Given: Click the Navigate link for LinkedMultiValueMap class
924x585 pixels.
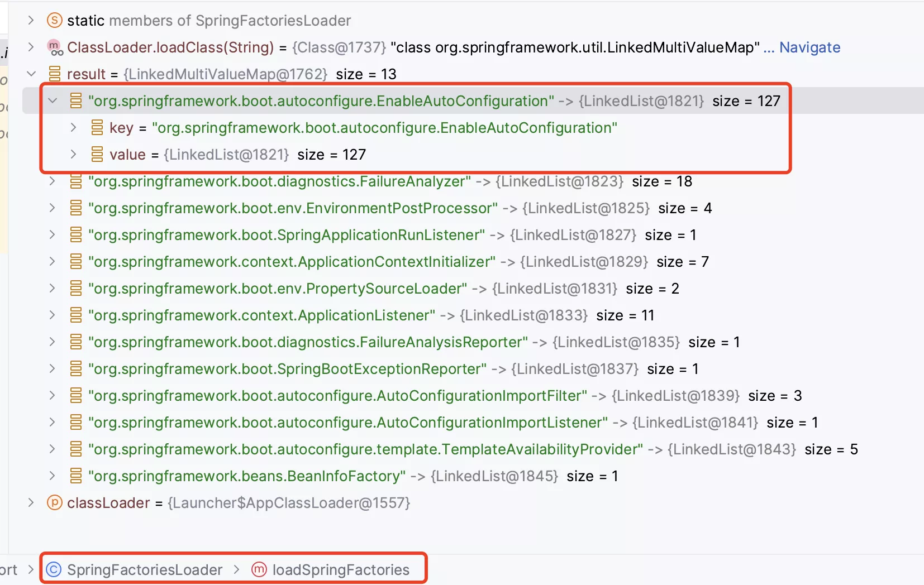Looking at the screenshot, I should click(809, 47).
